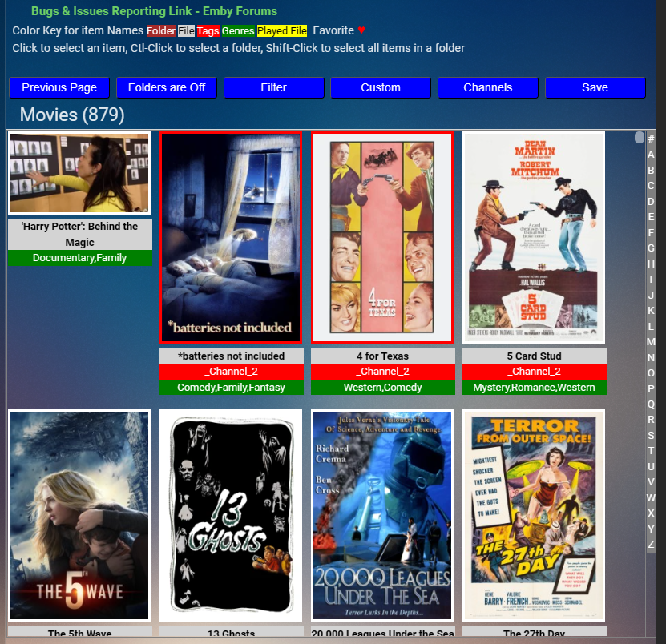Image resolution: width=666 pixels, height=644 pixels.
Task: Jump to letter X in alphabet index
Action: point(651,513)
